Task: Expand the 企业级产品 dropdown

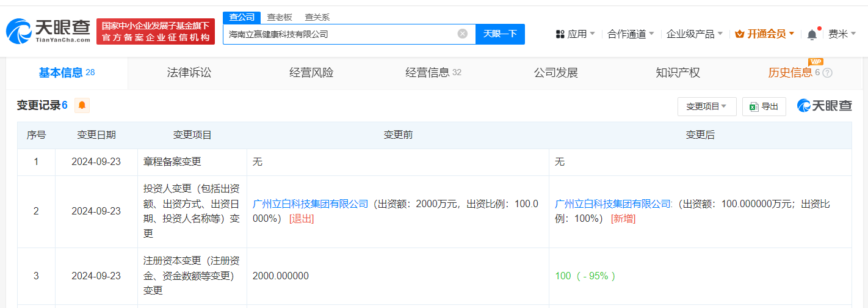Action: pos(695,34)
